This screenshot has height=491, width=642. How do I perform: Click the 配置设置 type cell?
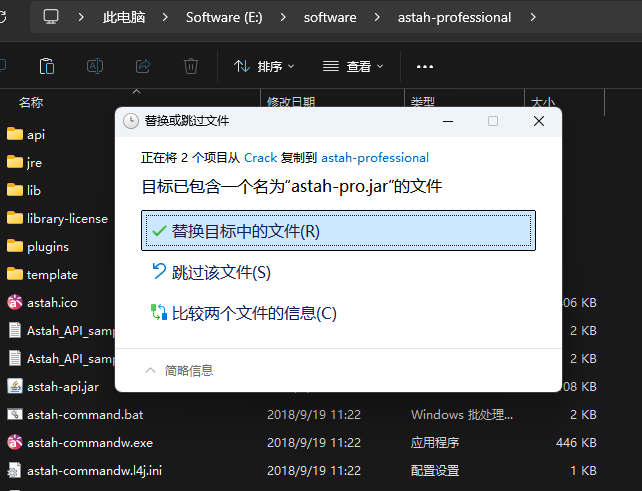coord(435,471)
